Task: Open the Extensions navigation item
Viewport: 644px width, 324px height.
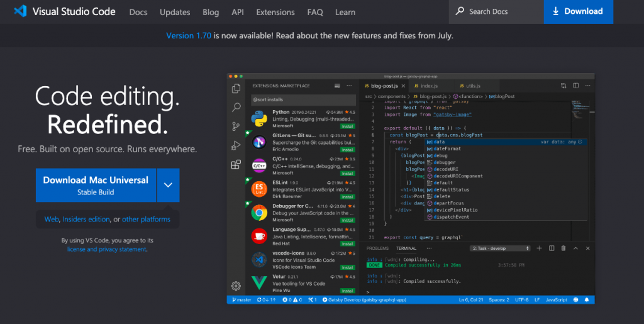Action: click(275, 13)
